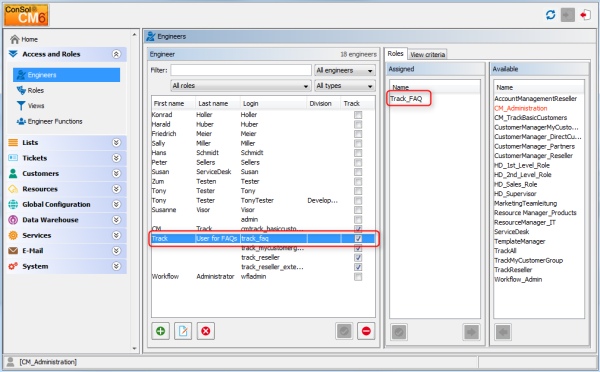Image resolution: width=600 pixels, height=372 pixels.
Task: Toggle Track checkbox for Hans Schmidt
Action: coord(358,153)
